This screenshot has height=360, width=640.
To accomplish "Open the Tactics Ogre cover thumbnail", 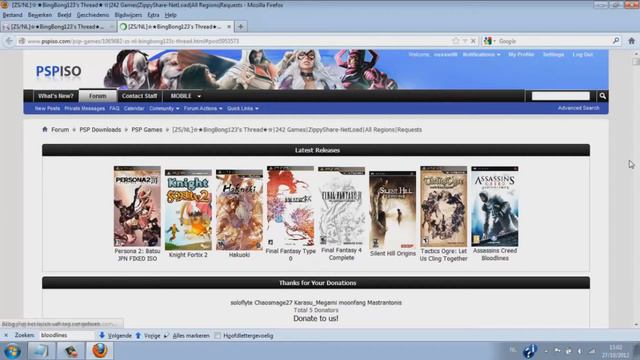I will point(444,207).
